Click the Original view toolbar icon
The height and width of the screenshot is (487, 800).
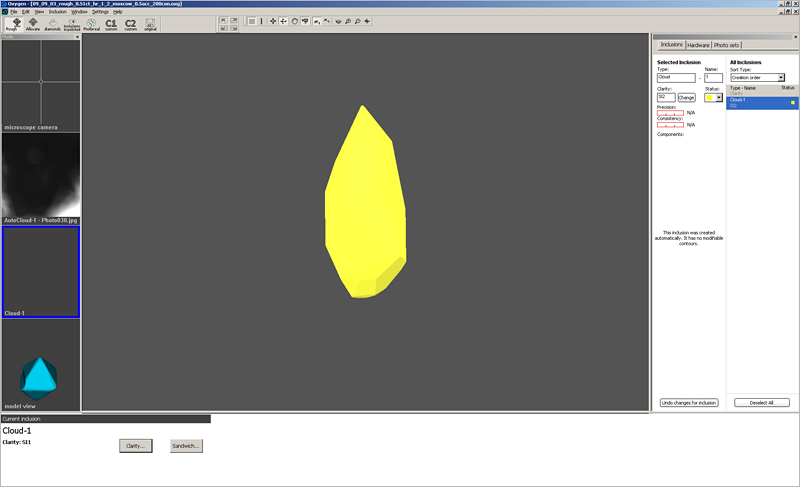[151, 23]
